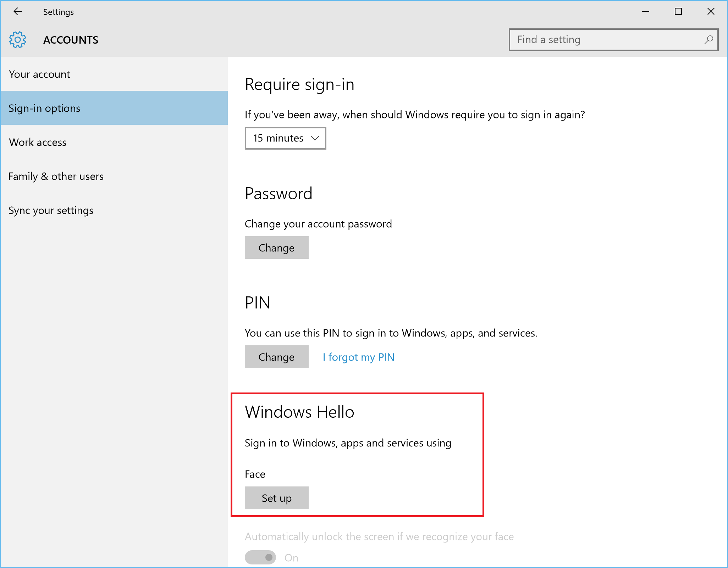The width and height of the screenshot is (728, 568).
Task: Click the Settings window title
Action: pos(59,12)
